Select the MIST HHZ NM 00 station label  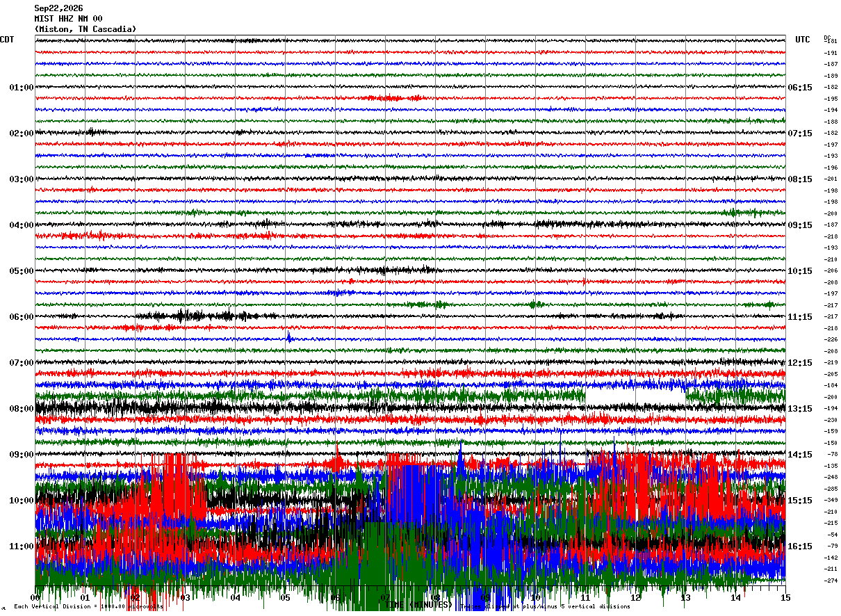[68, 19]
